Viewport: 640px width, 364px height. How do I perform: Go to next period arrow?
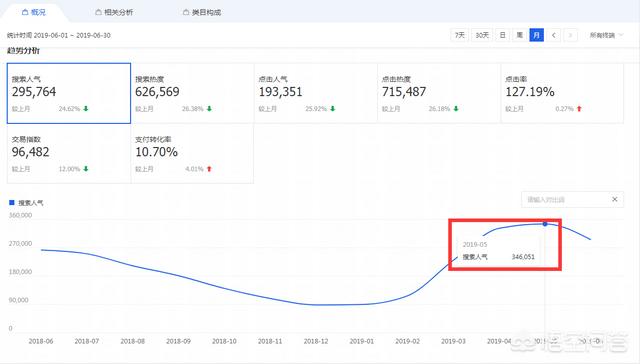point(570,35)
